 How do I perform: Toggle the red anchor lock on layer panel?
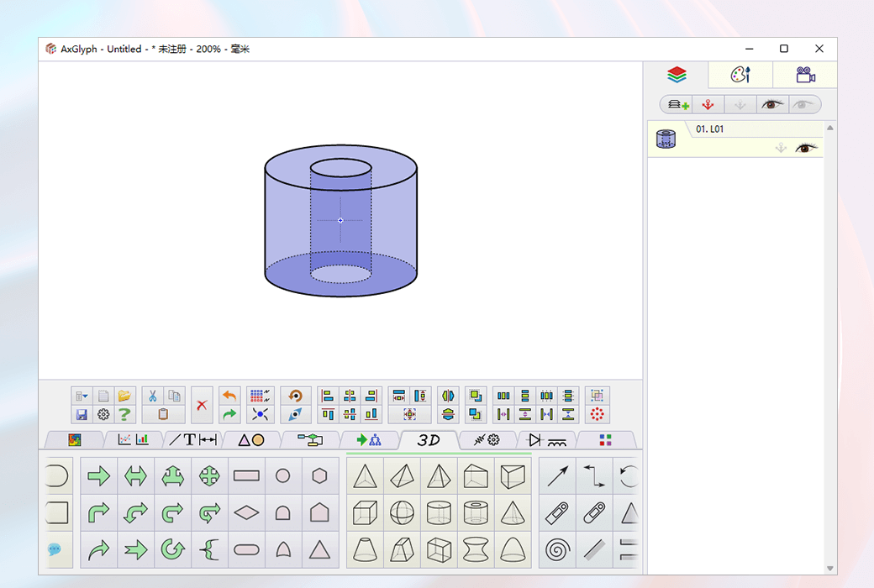point(708,103)
